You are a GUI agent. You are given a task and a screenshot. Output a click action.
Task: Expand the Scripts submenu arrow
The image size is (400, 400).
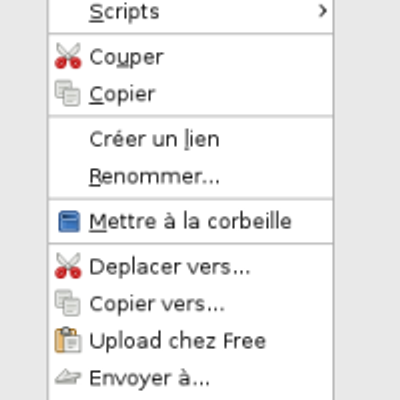click(x=322, y=11)
